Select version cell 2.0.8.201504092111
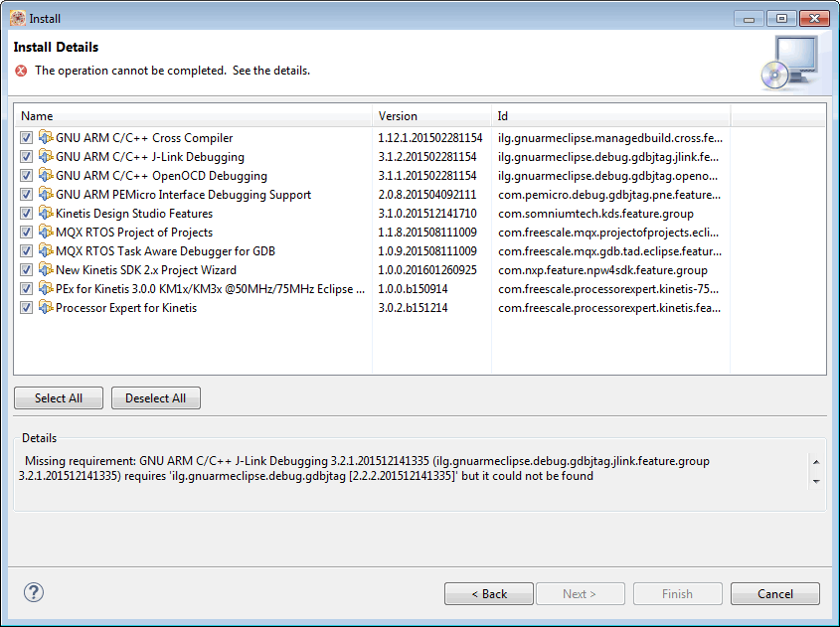 pyautogui.click(x=427, y=195)
